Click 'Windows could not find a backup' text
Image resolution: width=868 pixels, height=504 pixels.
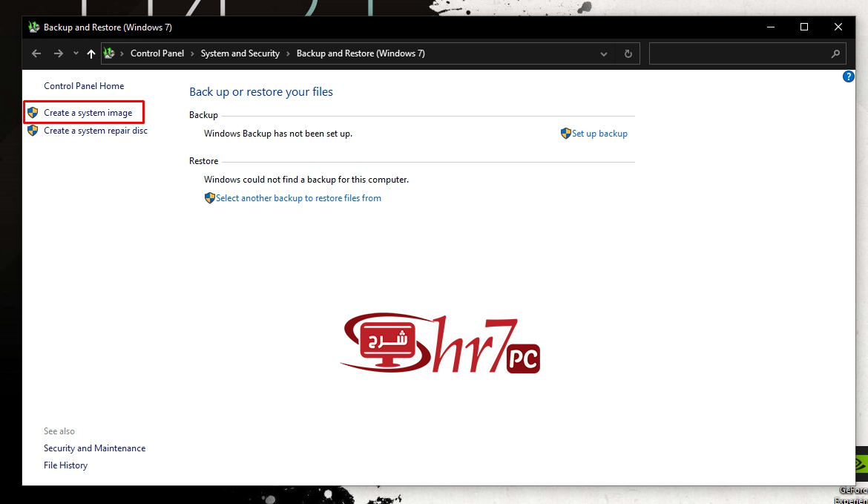306,180
